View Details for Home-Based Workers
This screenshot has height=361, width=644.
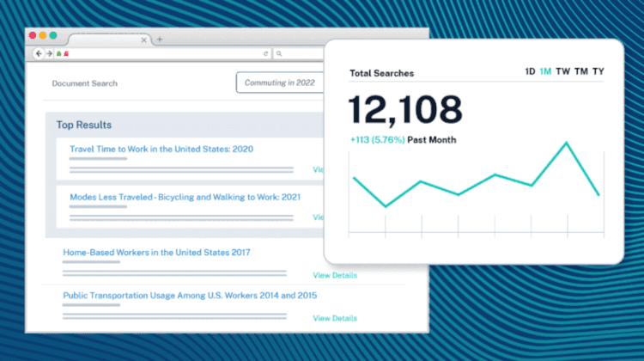335,275
